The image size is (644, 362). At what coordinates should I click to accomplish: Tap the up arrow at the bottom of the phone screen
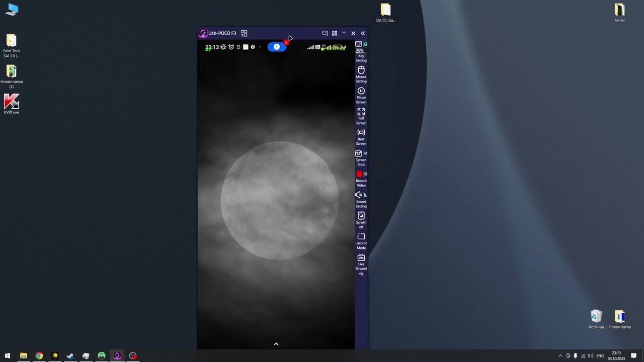click(x=276, y=344)
